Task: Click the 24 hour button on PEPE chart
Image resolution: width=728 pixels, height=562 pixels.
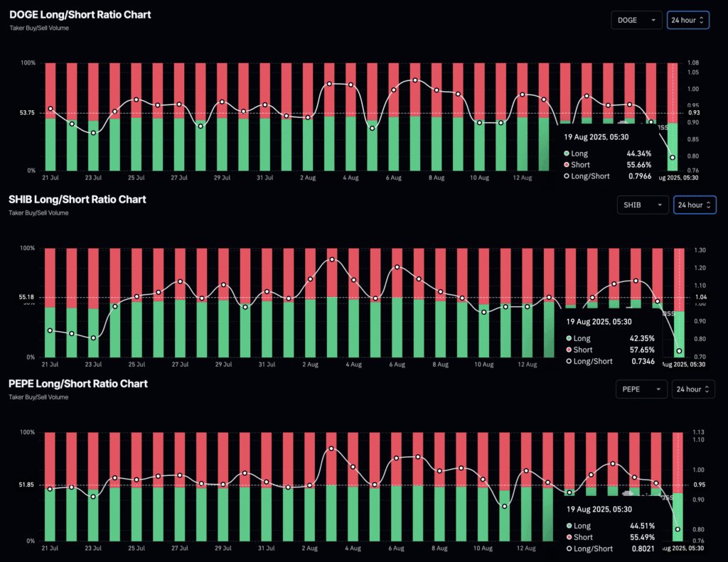Action: 693,389
